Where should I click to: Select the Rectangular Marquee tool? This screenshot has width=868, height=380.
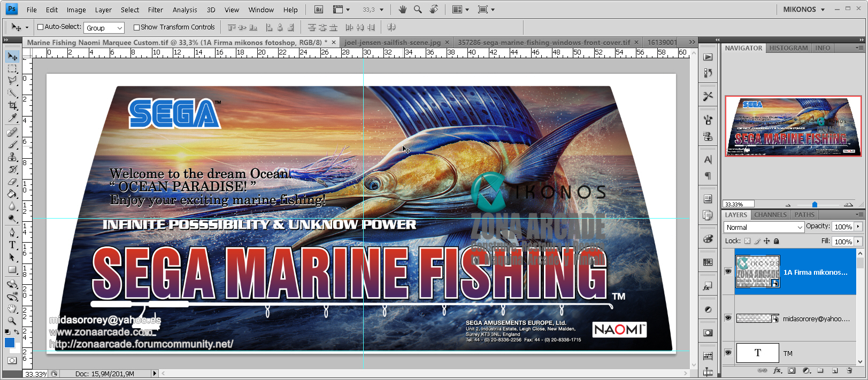coord(12,69)
